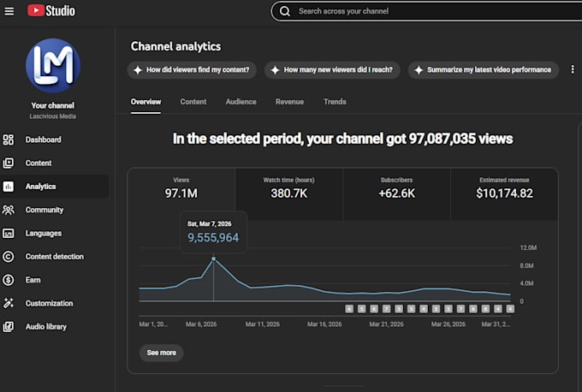Click 'How did viewers find my content?' chip
Viewport: 582px width, 392px height.
tap(192, 70)
